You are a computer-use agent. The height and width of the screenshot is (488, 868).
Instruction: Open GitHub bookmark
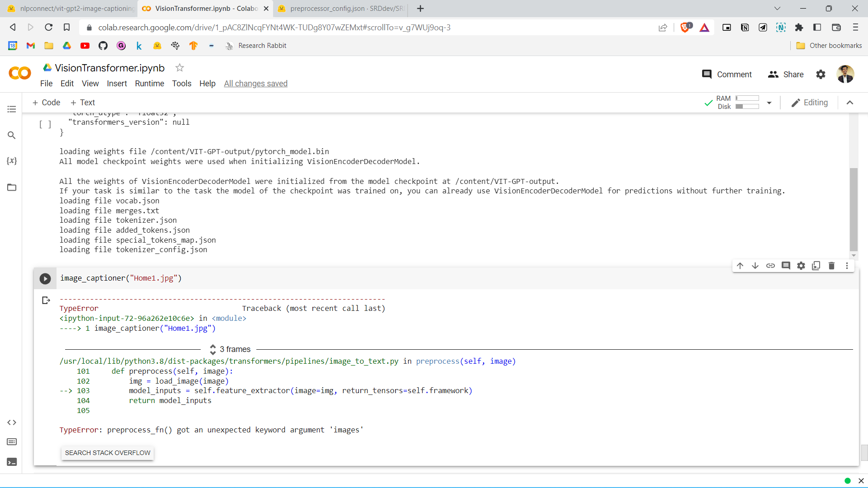point(103,46)
